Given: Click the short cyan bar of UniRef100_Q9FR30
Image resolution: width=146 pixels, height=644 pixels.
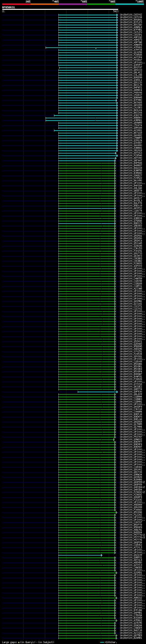Looking at the screenshot, I should [98, 392].
